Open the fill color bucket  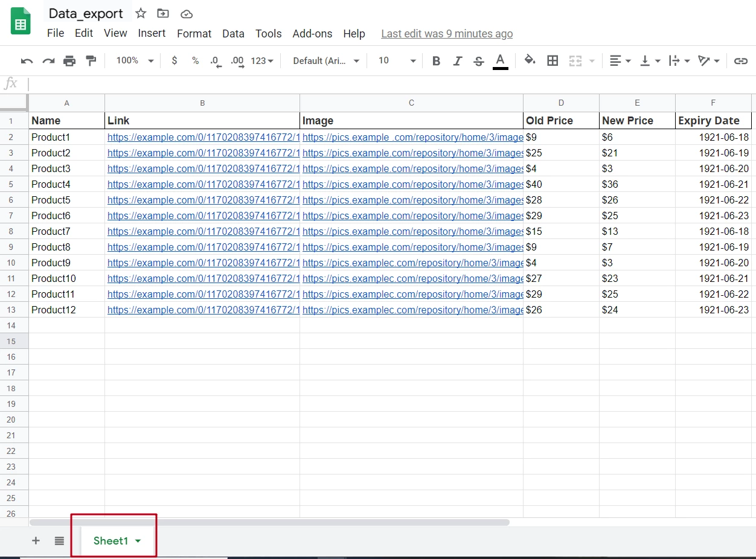point(530,60)
